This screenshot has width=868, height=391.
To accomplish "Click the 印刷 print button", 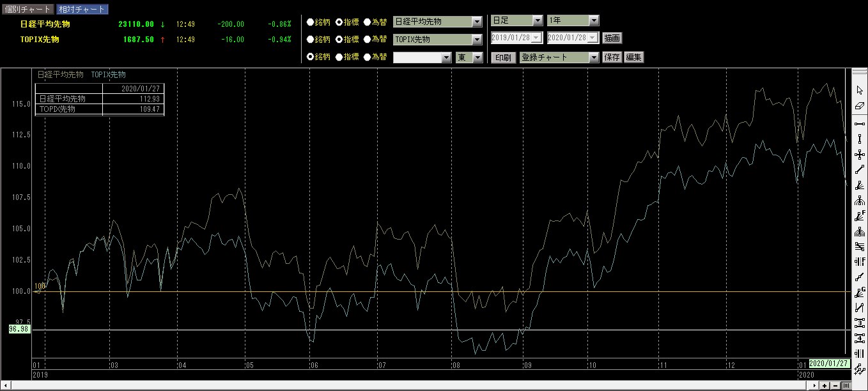I will tap(504, 57).
